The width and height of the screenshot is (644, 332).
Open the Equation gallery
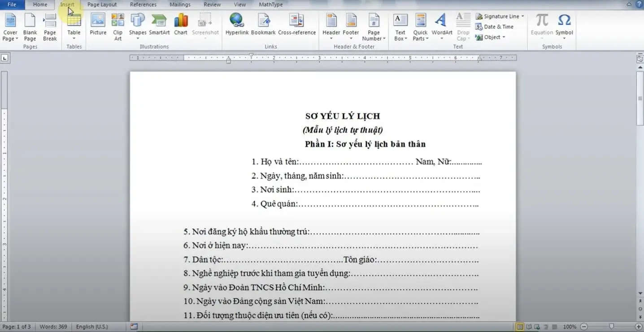click(x=542, y=27)
